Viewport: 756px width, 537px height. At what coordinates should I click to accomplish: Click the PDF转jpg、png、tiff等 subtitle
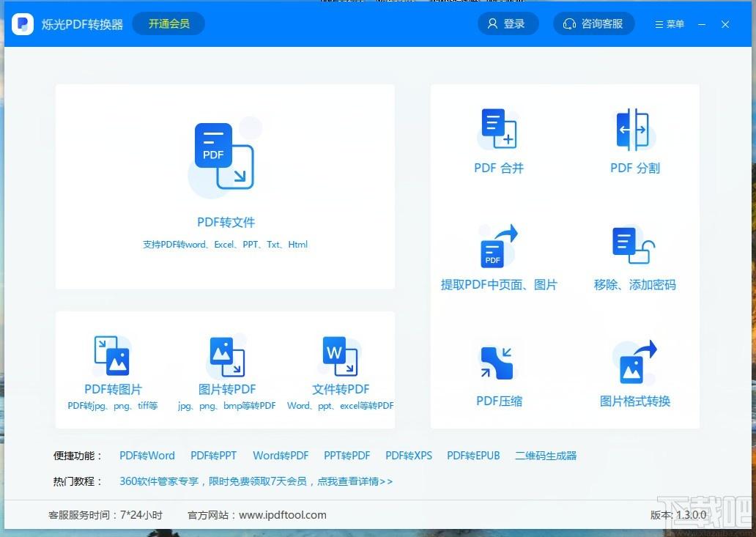[112, 405]
